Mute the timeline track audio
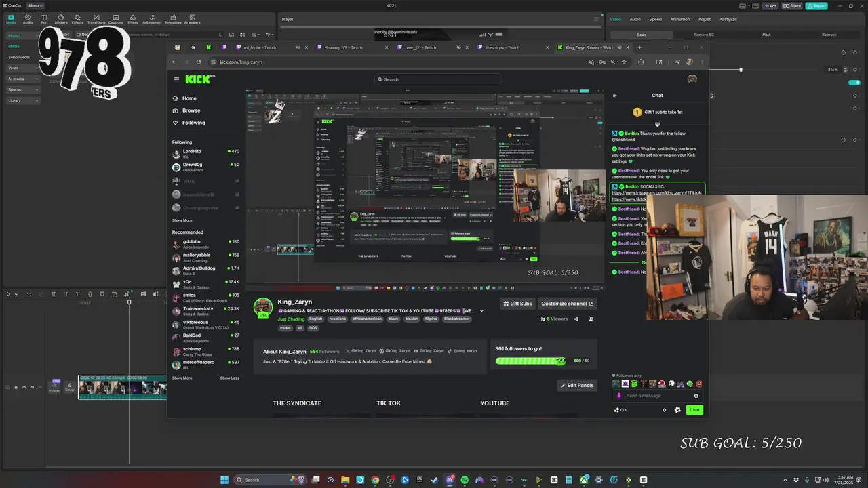868x488 pixels. 32,388
